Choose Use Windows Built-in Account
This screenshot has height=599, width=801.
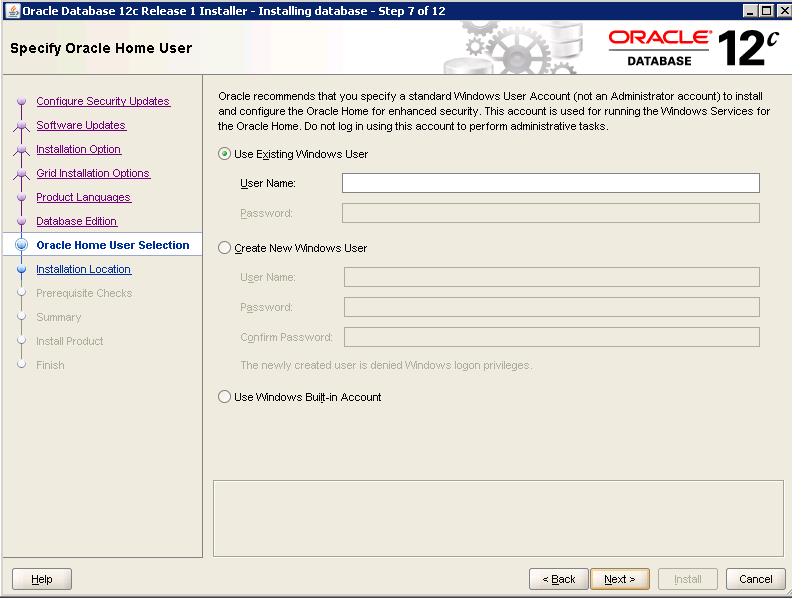tap(225, 397)
